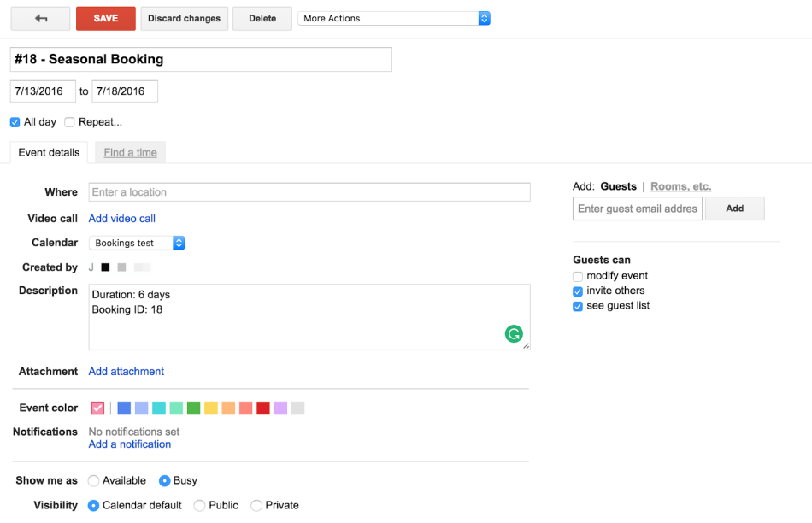The image size is (812, 523).
Task: Select Private visibility option
Action: click(256, 505)
